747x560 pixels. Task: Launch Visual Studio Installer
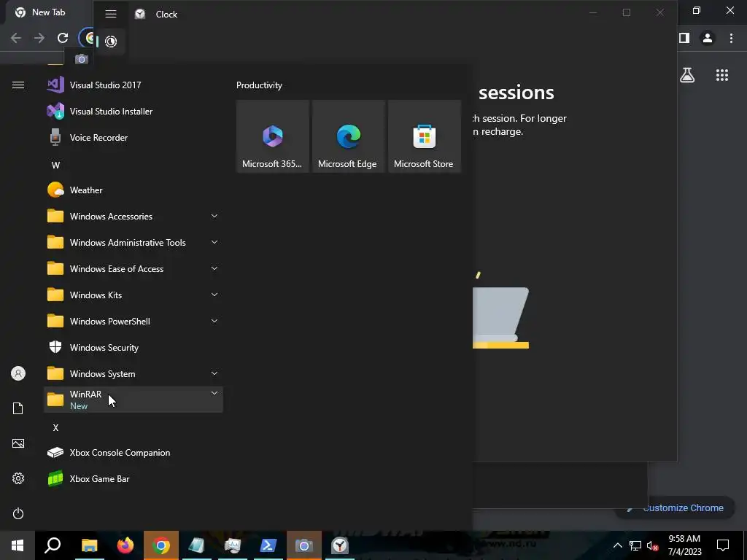[x=133, y=112]
